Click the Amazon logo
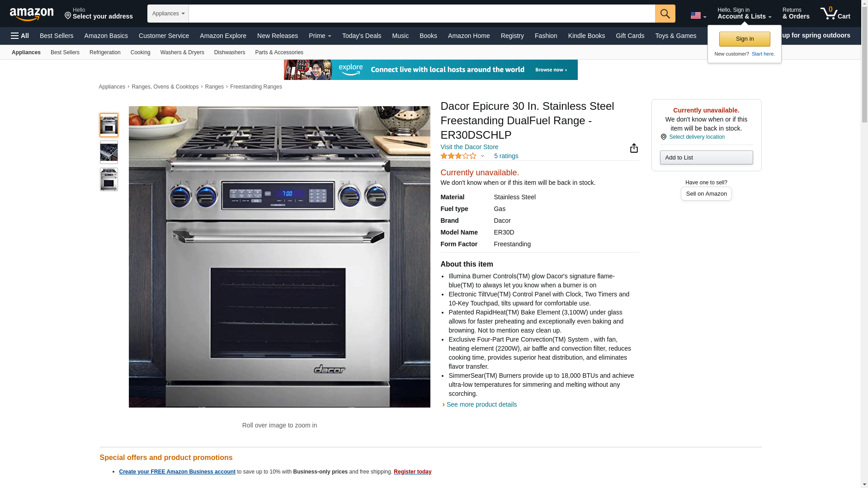The width and height of the screenshot is (868, 488). [x=32, y=14]
